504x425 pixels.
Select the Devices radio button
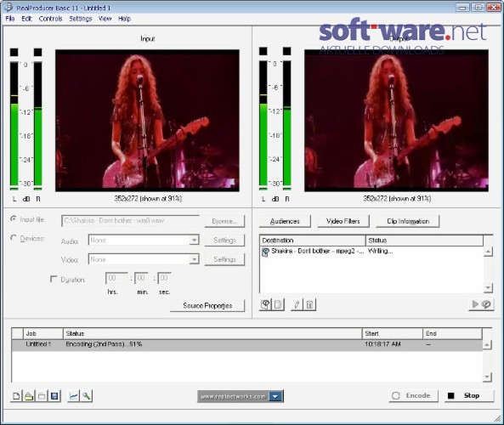click(x=14, y=238)
